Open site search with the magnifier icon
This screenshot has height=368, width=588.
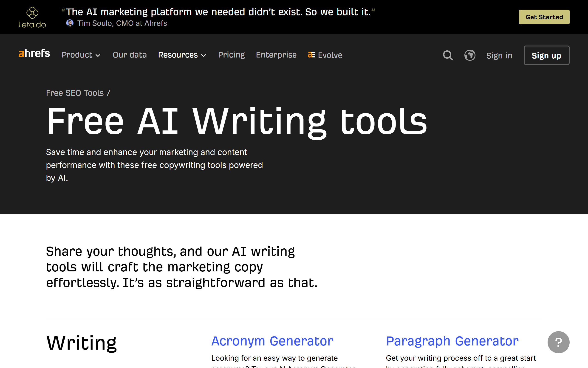click(448, 55)
